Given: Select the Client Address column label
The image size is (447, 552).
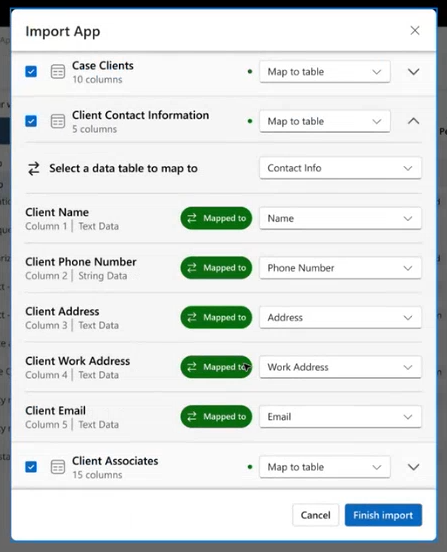Looking at the screenshot, I should click(62, 312).
